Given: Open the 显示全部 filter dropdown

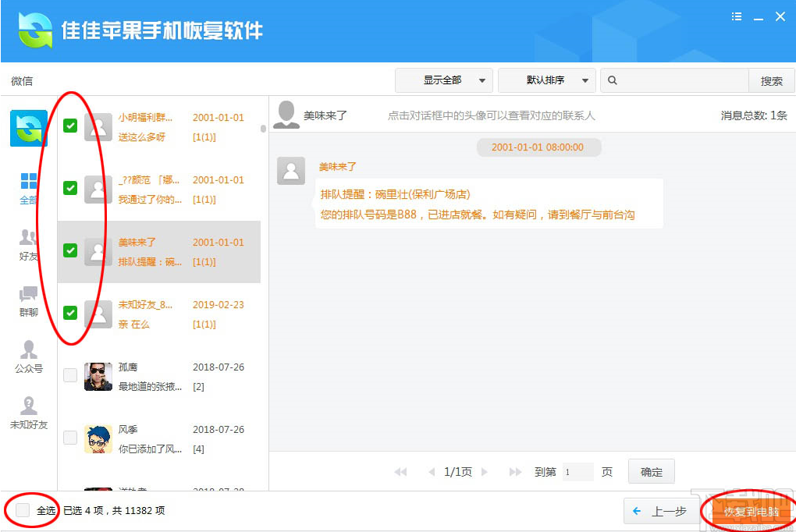Looking at the screenshot, I should pyautogui.click(x=444, y=80).
